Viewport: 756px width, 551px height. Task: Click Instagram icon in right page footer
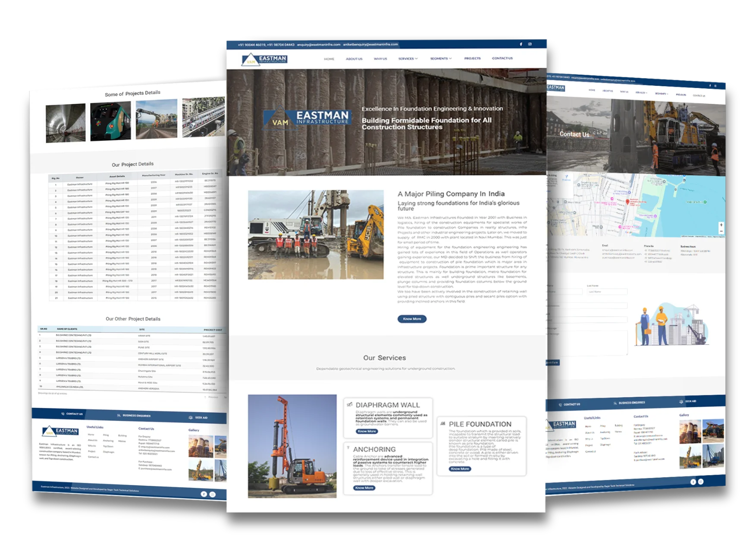tap(701, 482)
